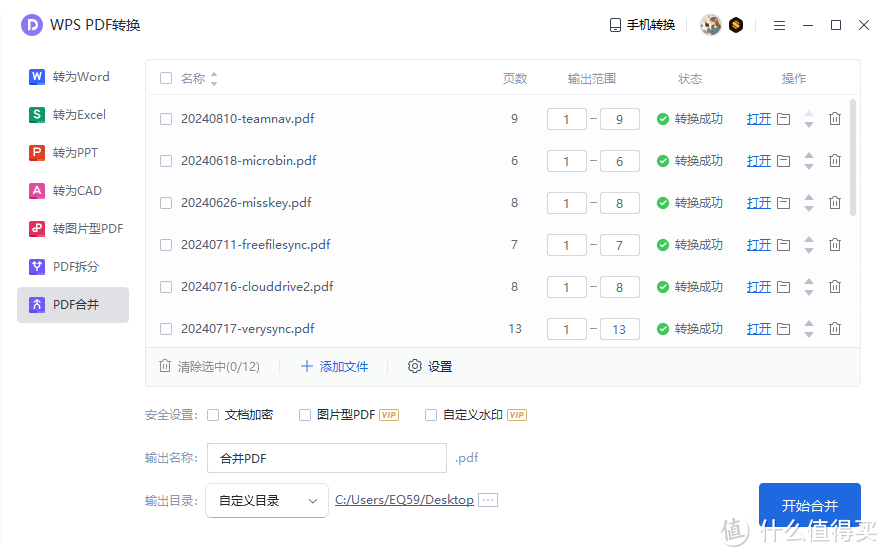Edit start page field of 20240810-teamnav.pdf
This screenshot has height=557, width=887.
coord(566,119)
